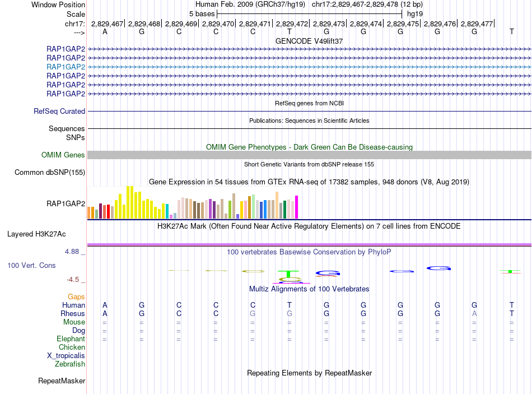The image size is (532, 394).
Task: Click the OMIM Genes track label
Action: pyautogui.click(x=63, y=155)
